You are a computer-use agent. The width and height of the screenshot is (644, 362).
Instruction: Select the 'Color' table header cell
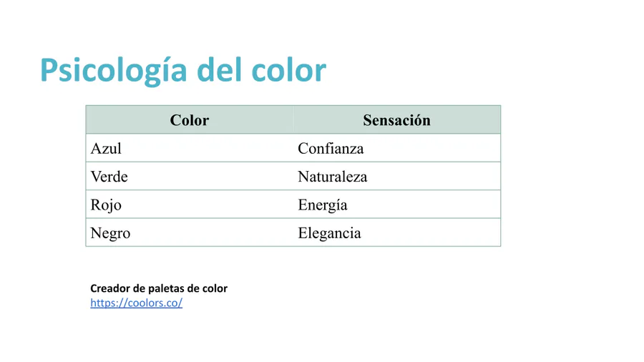190,120
